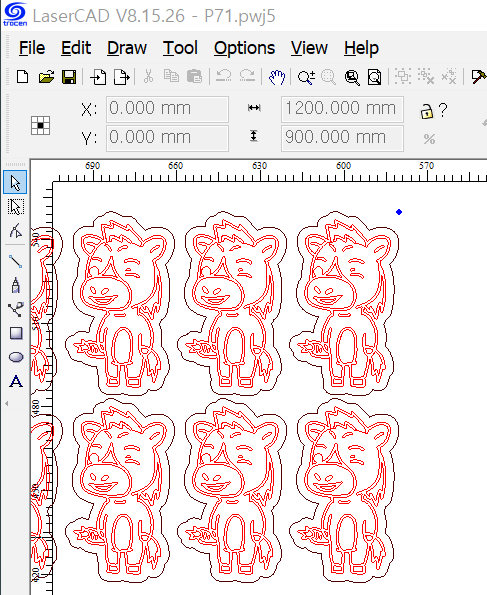Viewport: 487px width, 595px height.
Task: Select the marquee selection arrow tool
Action: (x=16, y=207)
